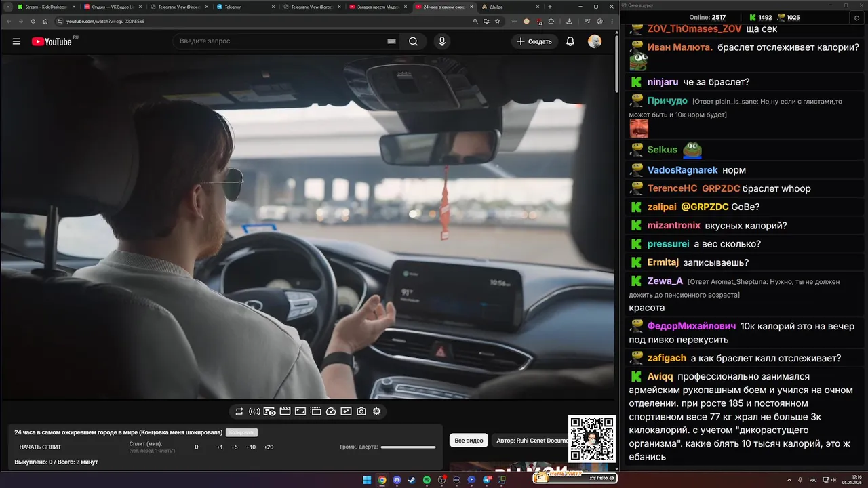This screenshot has width=868, height=488.
Task: Reload the YouTube page
Action: click(33, 21)
